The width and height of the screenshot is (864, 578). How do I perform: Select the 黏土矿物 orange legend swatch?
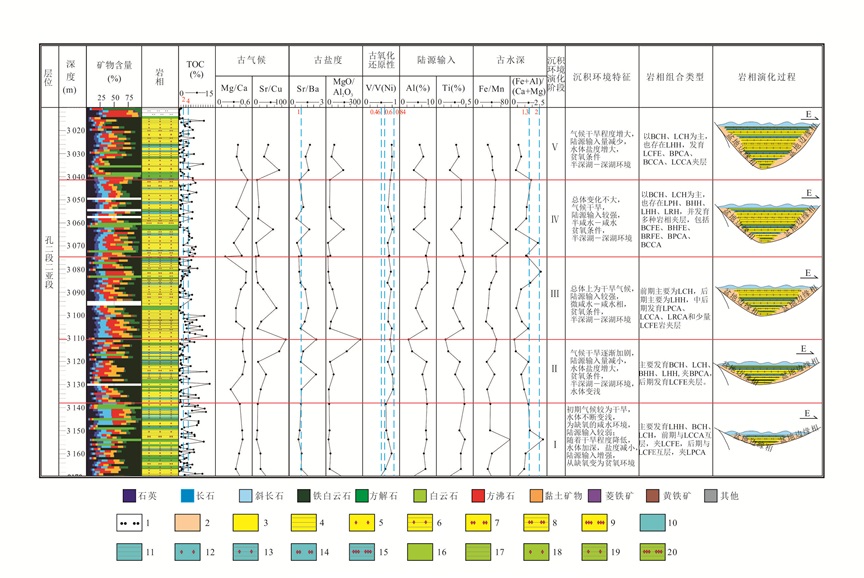click(x=536, y=495)
